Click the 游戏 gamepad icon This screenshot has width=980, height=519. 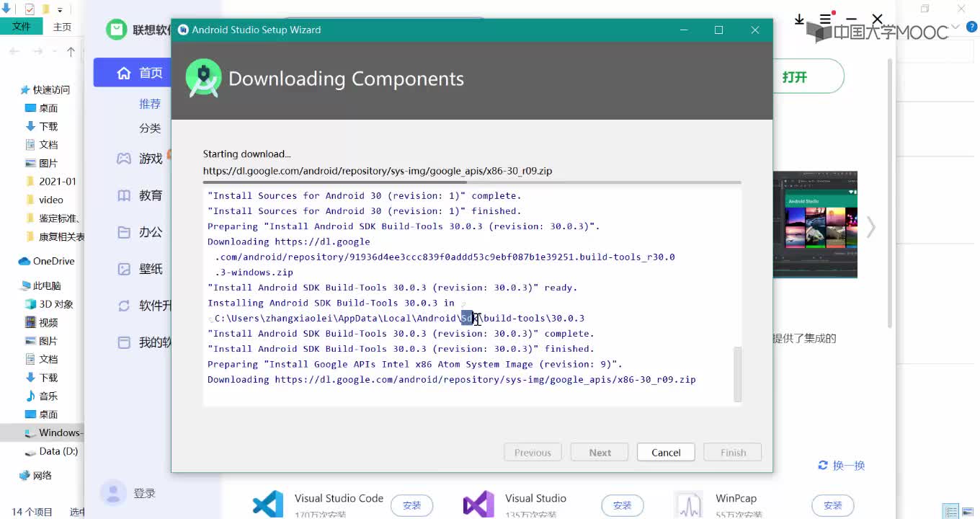click(x=124, y=159)
